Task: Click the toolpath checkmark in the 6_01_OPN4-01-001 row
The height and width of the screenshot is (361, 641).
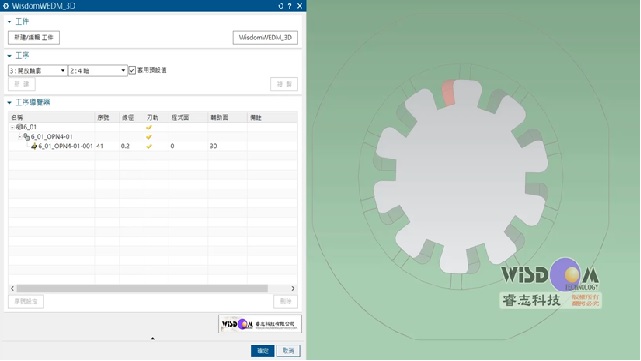Action: 149,146
